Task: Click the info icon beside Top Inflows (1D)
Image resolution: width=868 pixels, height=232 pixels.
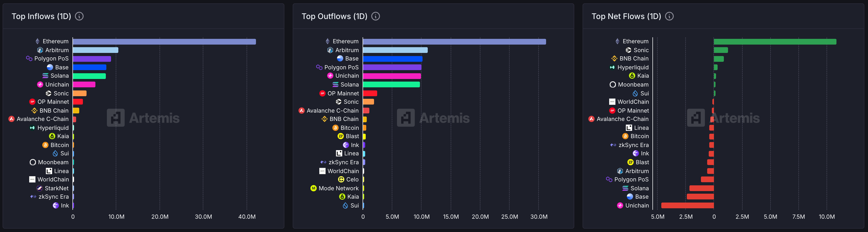Action: pos(79,16)
